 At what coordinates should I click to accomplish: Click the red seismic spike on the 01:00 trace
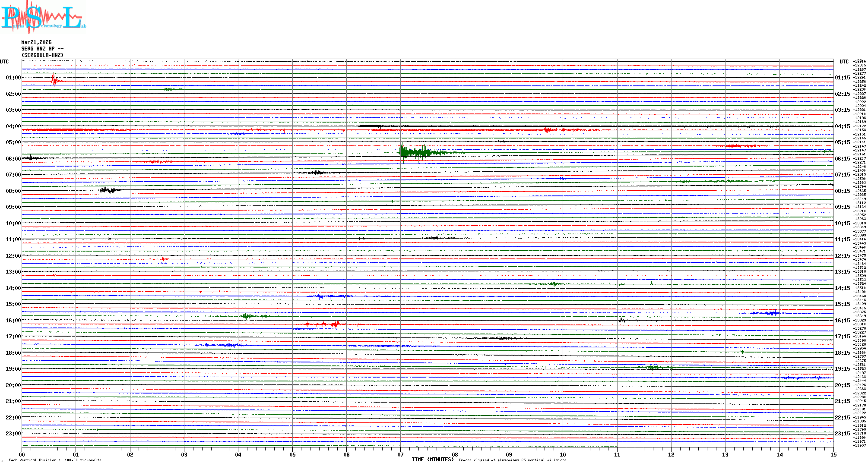54,80
